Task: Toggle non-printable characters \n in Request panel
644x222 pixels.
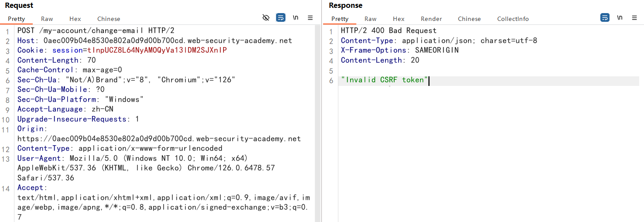Action: (296, 18)
